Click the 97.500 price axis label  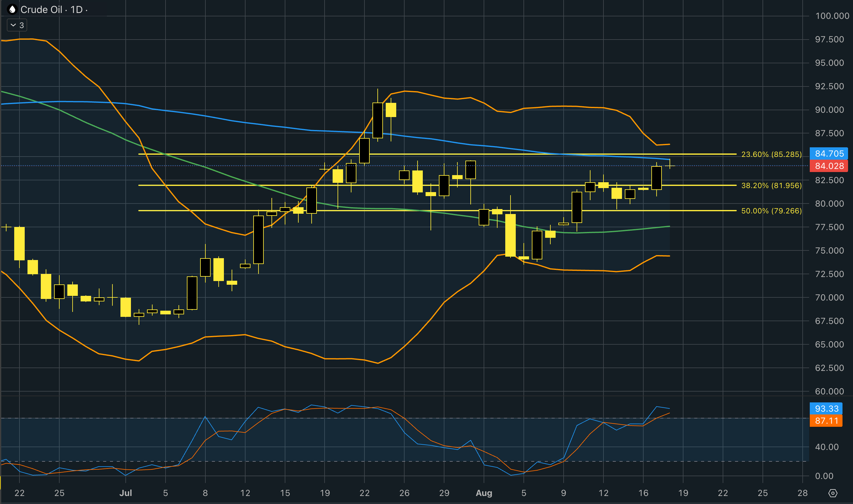click(x=830, y=40)
